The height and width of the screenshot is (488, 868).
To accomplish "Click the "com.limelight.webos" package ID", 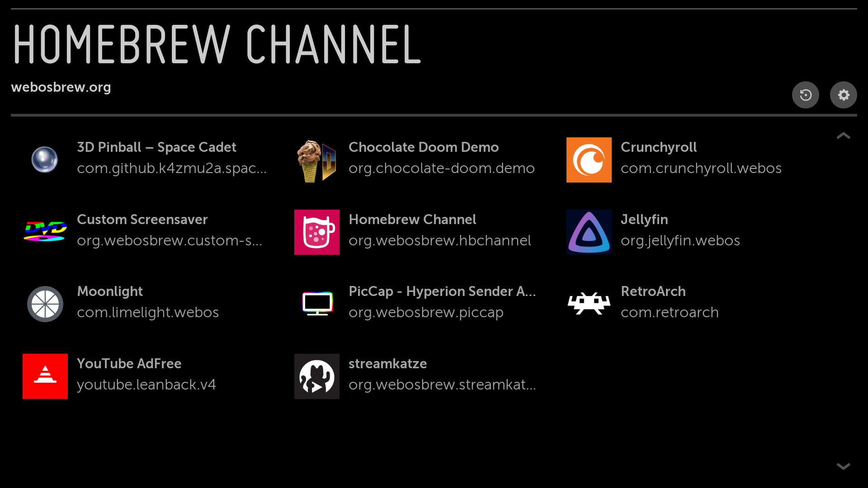I will pos(148,313).
